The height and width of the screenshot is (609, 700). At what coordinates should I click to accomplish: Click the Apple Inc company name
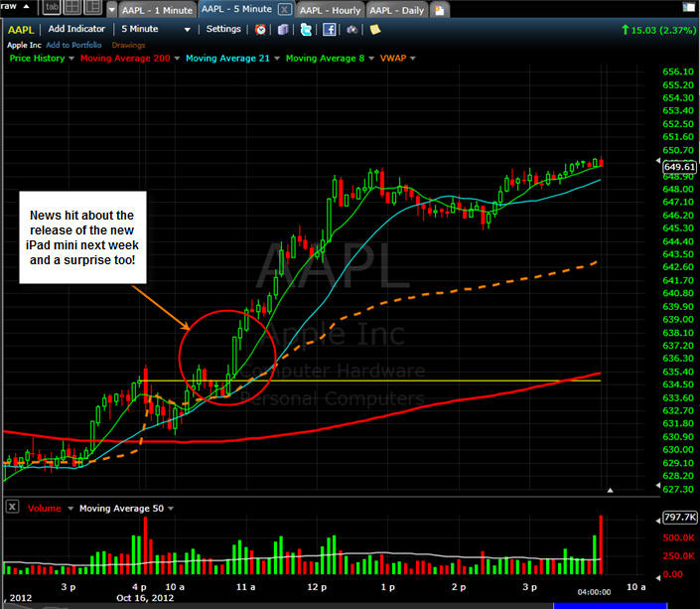point(24,45)
